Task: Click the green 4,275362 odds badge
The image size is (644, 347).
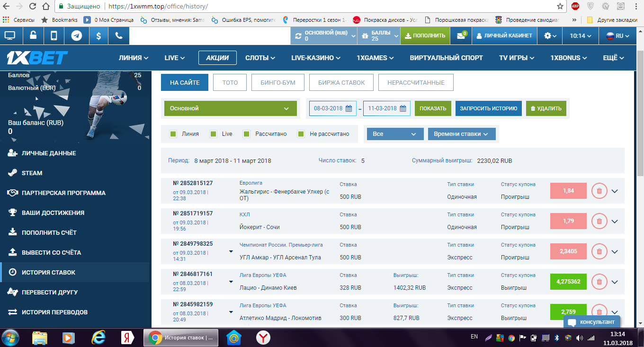Action: click(x=568, y=282)
